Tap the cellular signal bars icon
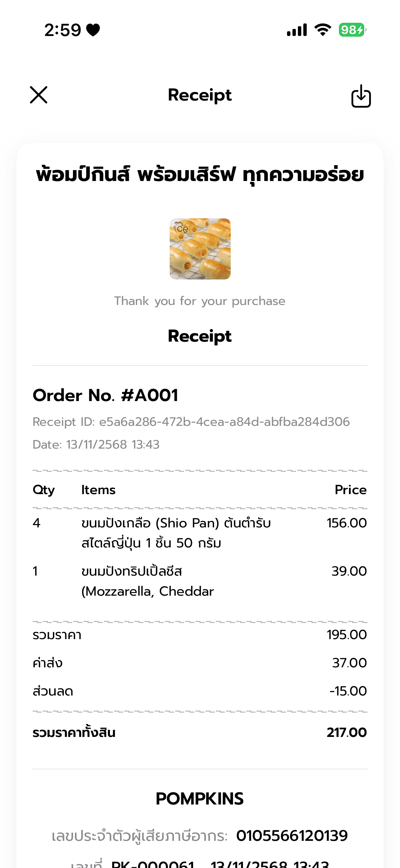Image resolution: width=400 pixels, height=868 pixels. pyautogui.click(x=297, y=30)
